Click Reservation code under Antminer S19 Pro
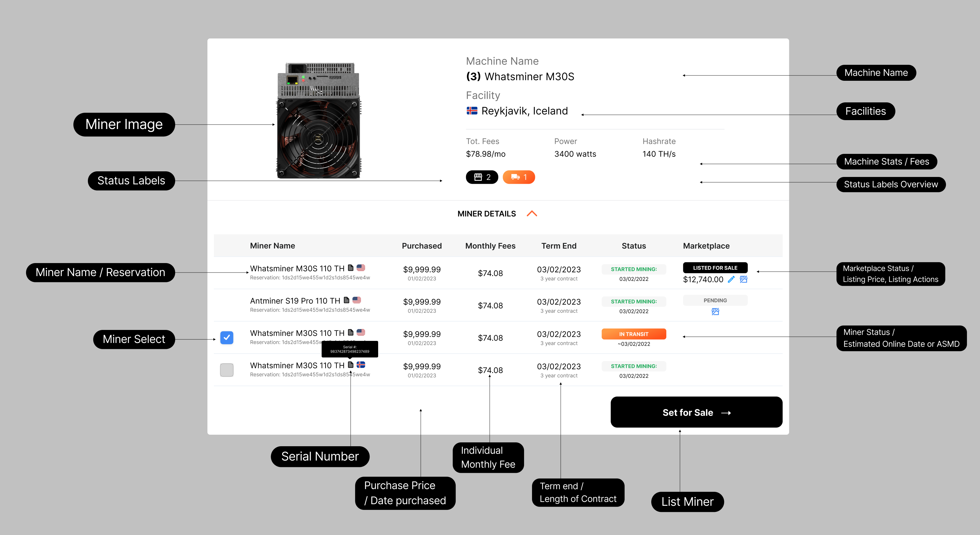Image resolution: width=980 pixels, height=535 pixels. click(310, 310)
